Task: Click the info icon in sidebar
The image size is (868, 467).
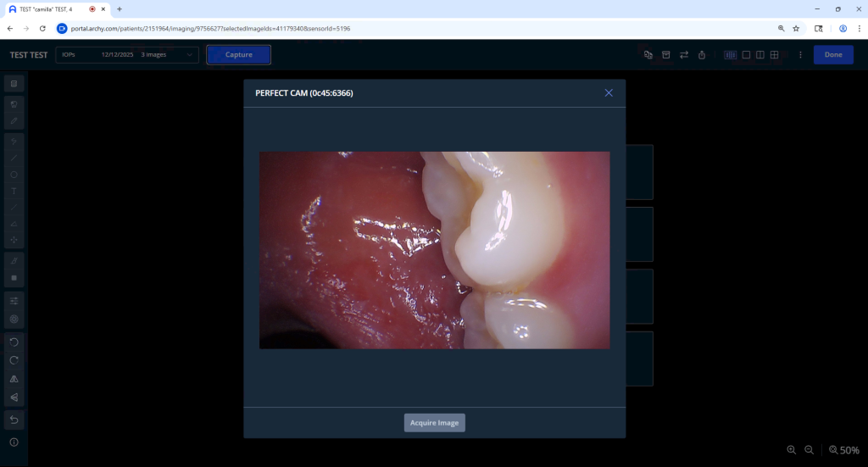Action: coord(14,442)
